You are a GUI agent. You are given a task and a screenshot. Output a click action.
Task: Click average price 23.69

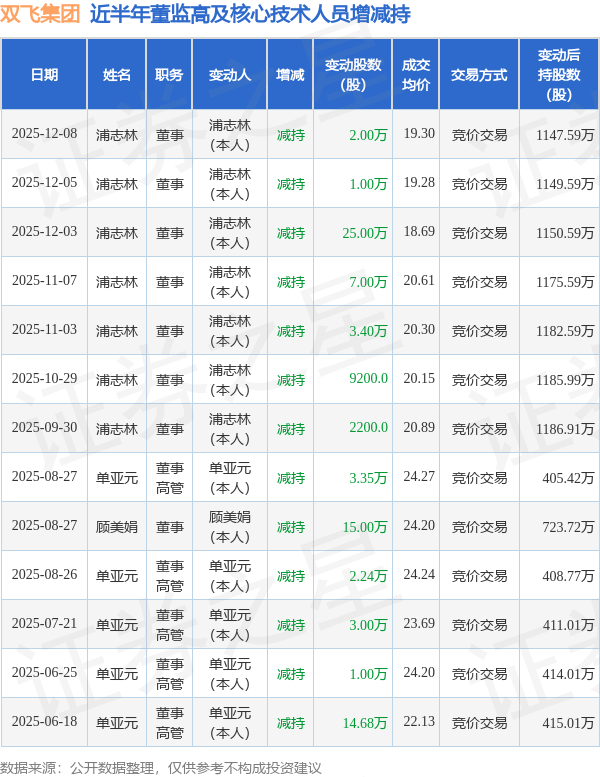point(419,624)
